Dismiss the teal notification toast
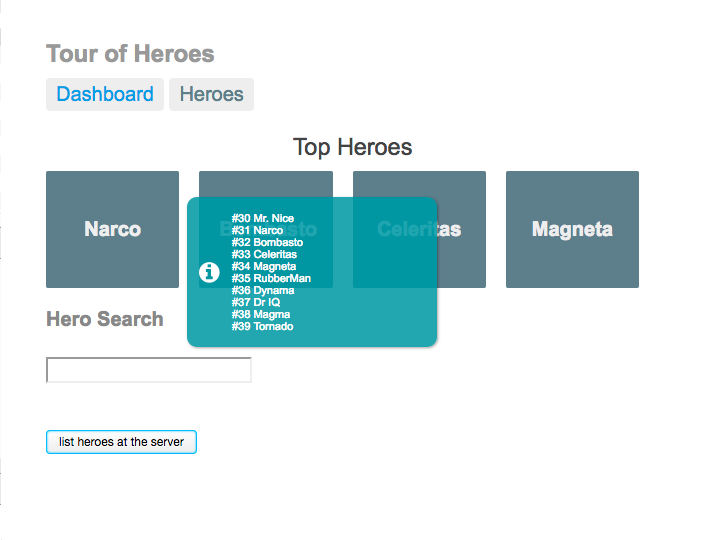702x540 pixels. tap(312, 272)
